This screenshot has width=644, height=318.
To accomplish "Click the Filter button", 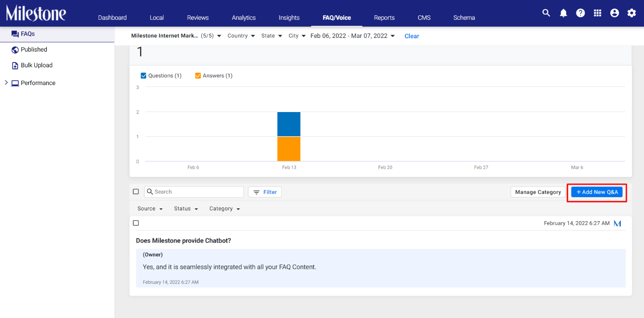I will click(264, 192).
